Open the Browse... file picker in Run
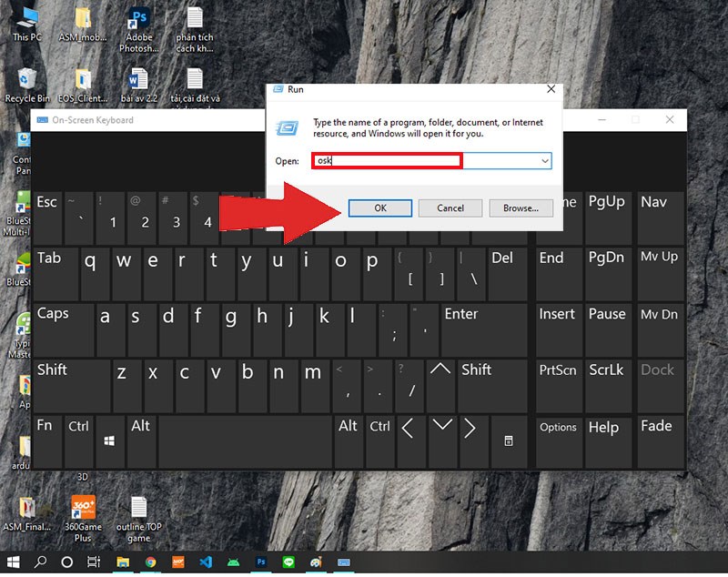This screenshot has width=728, height=577. click(x=521, y=208)
